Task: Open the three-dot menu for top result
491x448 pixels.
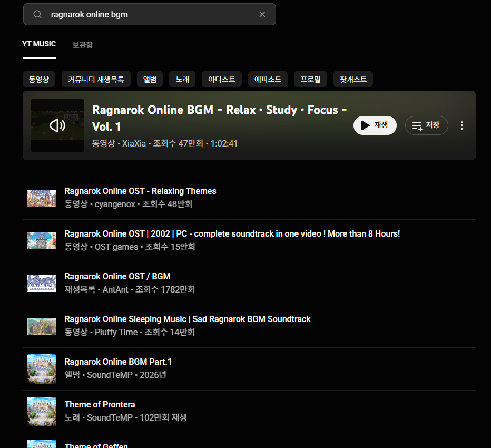Action: pos(462,125)
